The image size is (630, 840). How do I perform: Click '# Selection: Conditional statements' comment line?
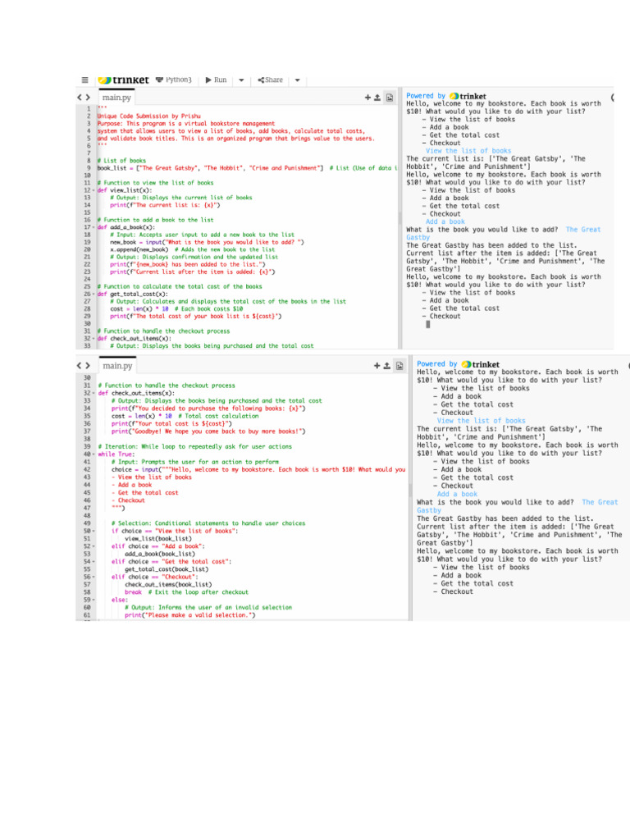point(208,523)
